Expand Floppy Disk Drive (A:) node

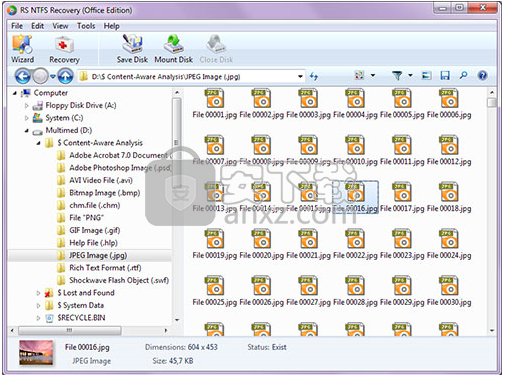27,106
